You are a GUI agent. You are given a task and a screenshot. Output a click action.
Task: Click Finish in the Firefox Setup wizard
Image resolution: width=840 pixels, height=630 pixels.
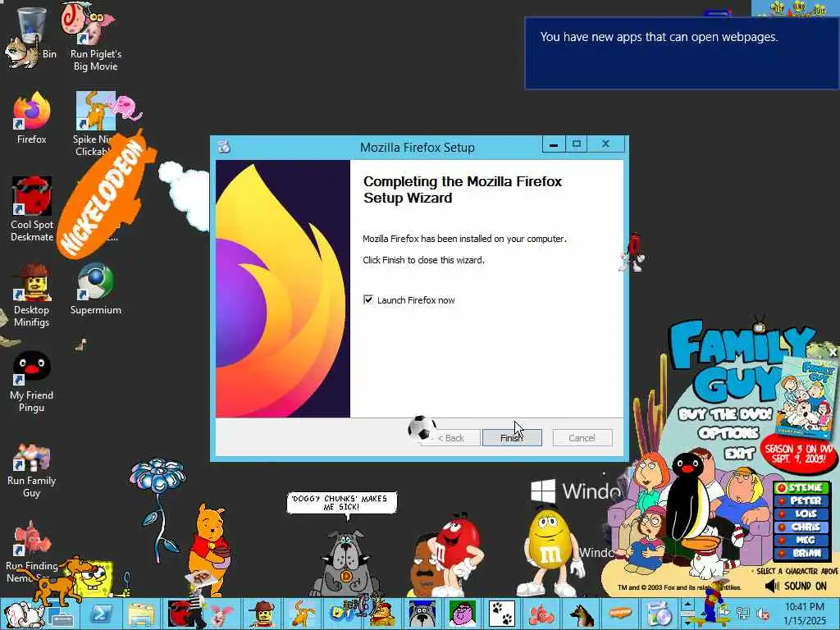click(512, 438)
